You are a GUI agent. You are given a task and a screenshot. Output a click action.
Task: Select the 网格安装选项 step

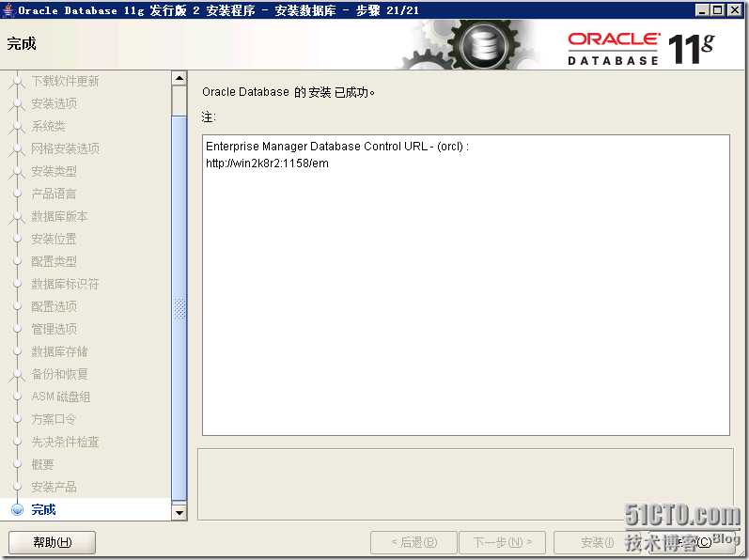coord(66,148)
